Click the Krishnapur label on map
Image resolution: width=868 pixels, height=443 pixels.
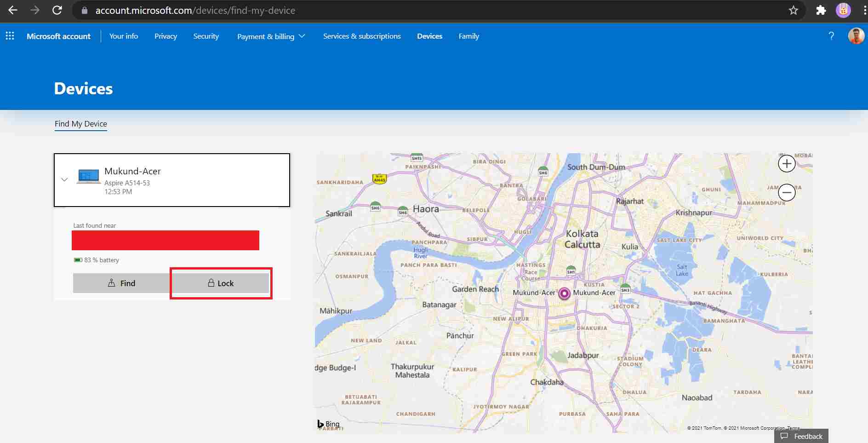click(694, 213)
